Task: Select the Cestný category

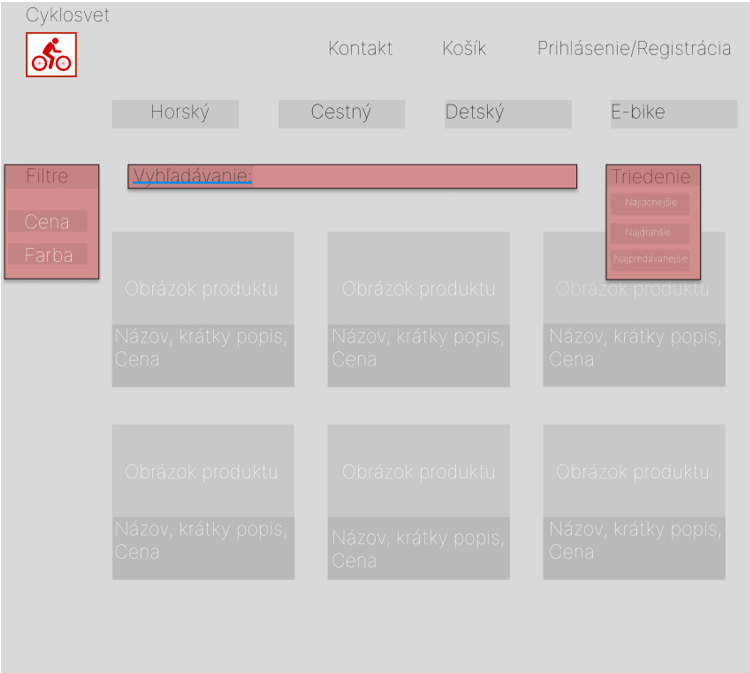Action: click(x=342, y=114)
